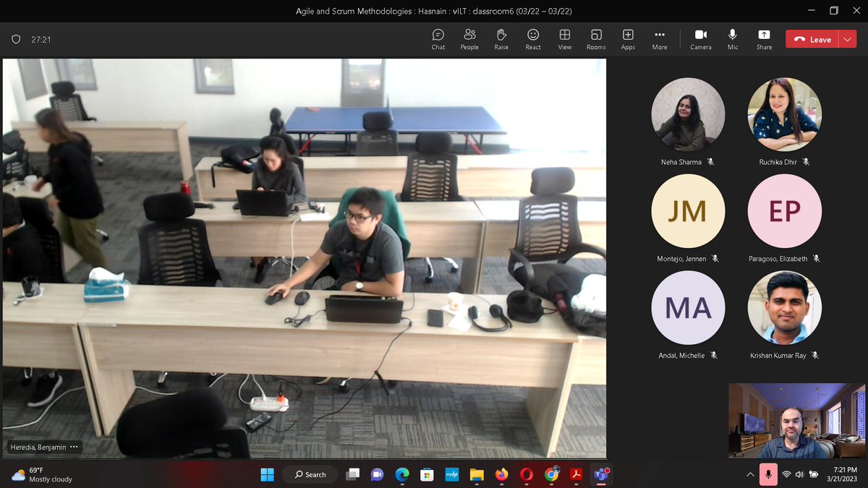Share your screen content
The height and width of the screenshot is (488, 868).
point(765,39)
